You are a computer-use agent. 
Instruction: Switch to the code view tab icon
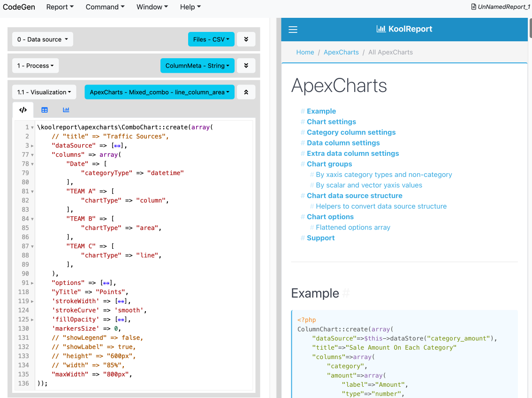[x=23, y=110]
